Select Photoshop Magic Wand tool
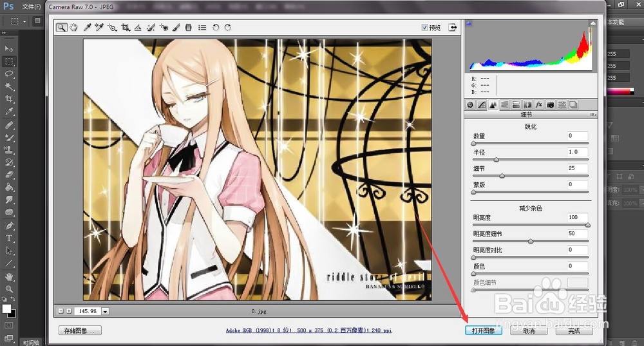Image resolution: width=644 pixels, height=346 pixels. (8, 86)
